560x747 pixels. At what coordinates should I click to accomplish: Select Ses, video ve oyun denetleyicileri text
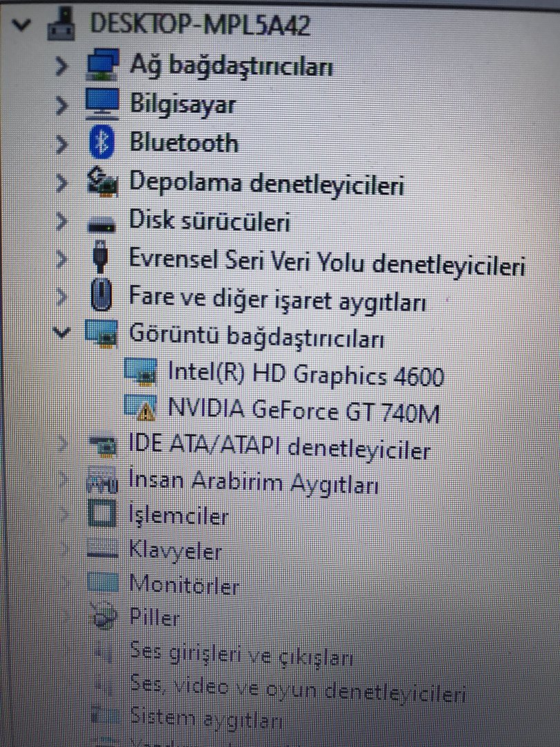click(x=297, y=690)
